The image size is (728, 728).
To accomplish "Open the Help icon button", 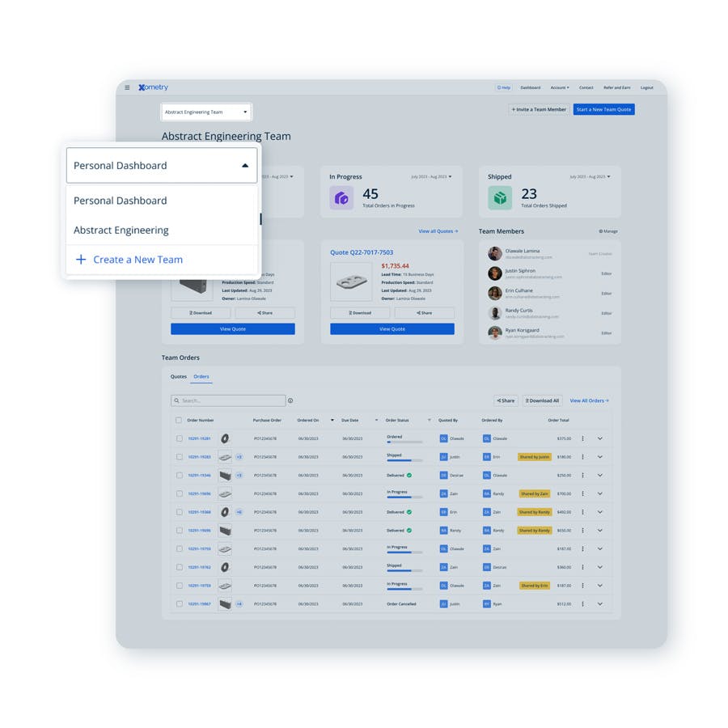I will pyautogui.click(x=504, y=87).
